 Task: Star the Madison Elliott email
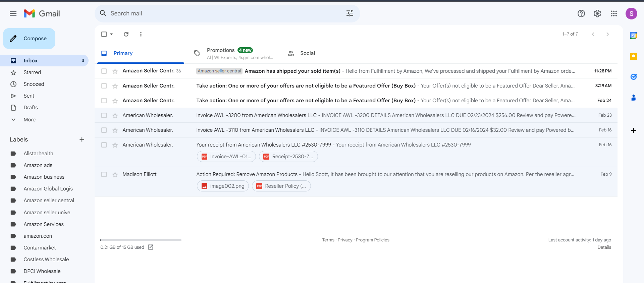[x=115, y=174]
